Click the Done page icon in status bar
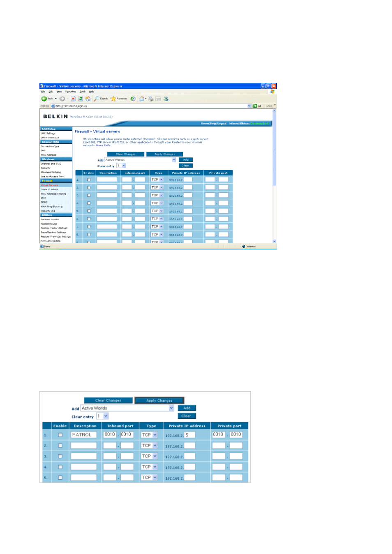392x554 pixels. (x=42, y=247)
